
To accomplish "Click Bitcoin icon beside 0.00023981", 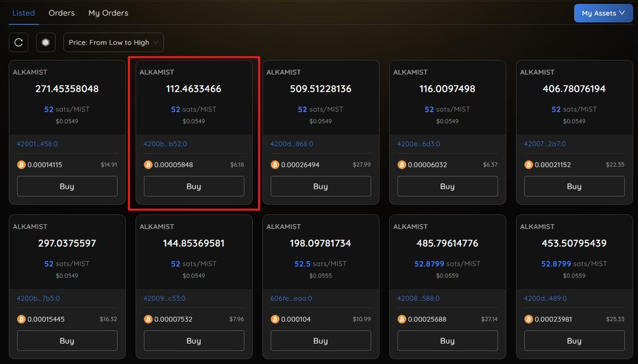I will pyautogui.click(x=528, y=319).
